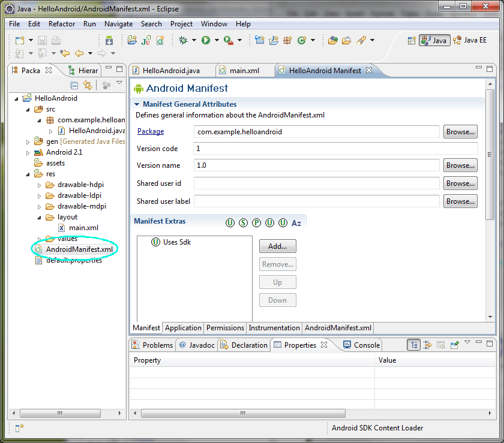
Task: Open the AndroidManifest.xml source tab
Action: (x=338, y=328)
